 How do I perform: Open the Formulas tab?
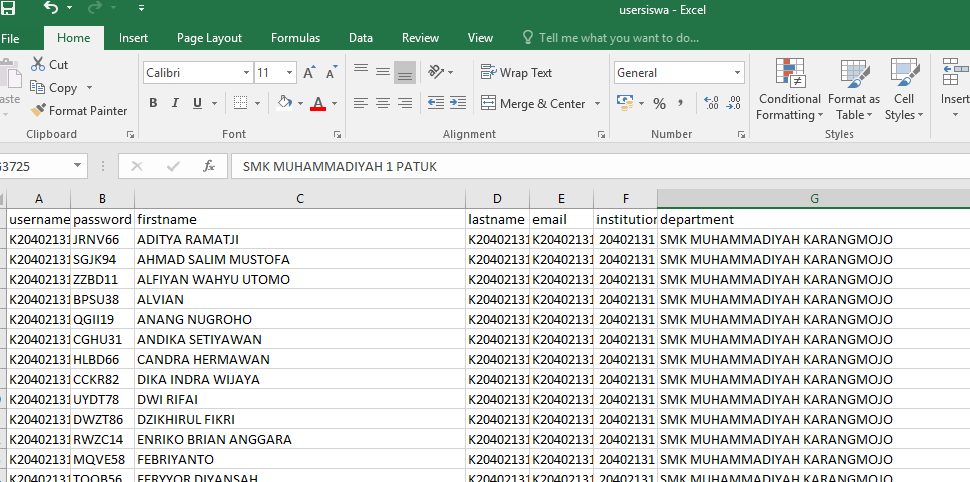(295, 38)
